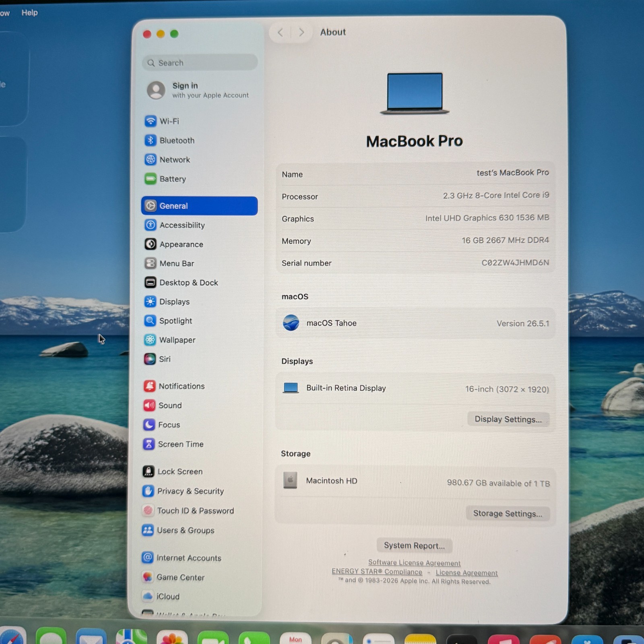644x644 pixels.
Task: Click the "Version 26.5.1" text
Action: click(522, 324)
